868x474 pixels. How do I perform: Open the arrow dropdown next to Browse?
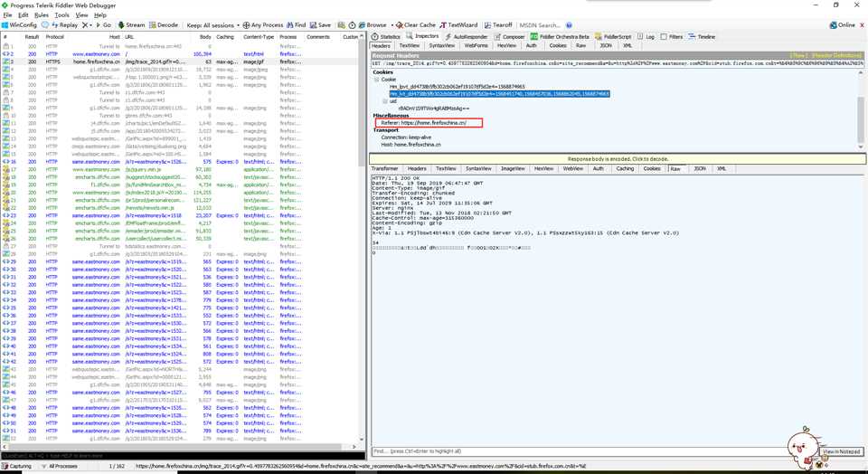392,25
